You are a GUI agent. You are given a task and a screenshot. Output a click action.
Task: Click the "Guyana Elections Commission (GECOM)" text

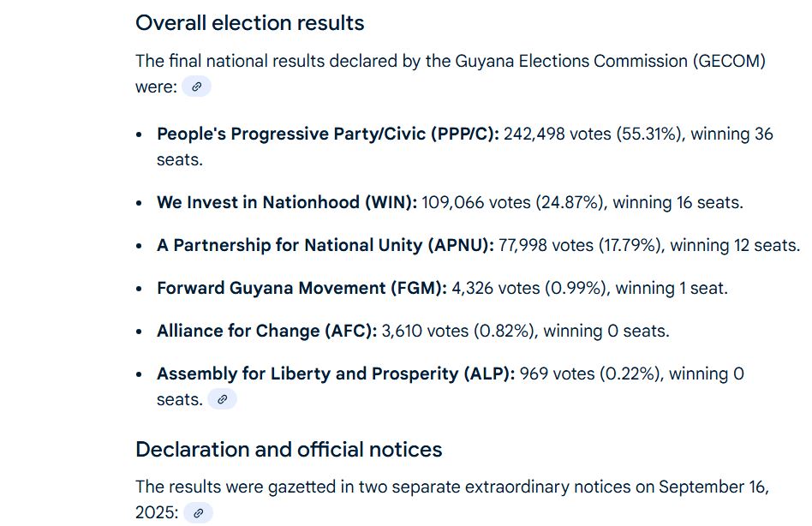tap(611, 61)
